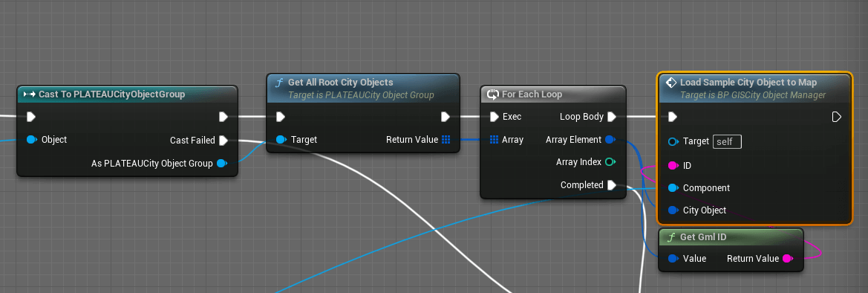Viewport: 868px width, 293px height.
Task: Select Target pin on Get All Root City Objects
Action: [x=281, y=139]
